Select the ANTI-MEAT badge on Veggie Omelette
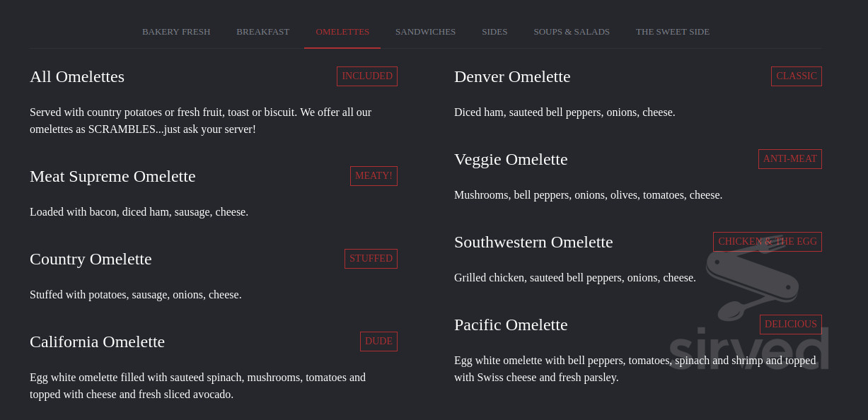 [x=789, y=159]
